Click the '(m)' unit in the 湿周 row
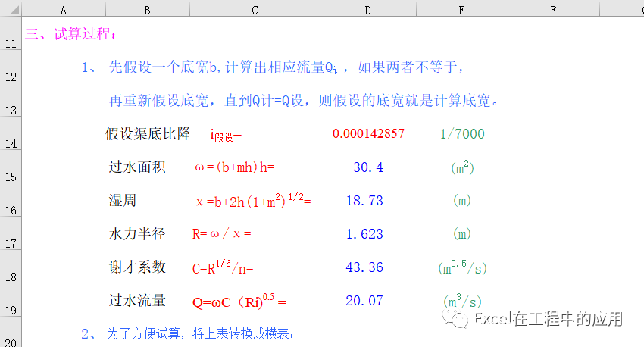644x347 pixels. (462, 201)
